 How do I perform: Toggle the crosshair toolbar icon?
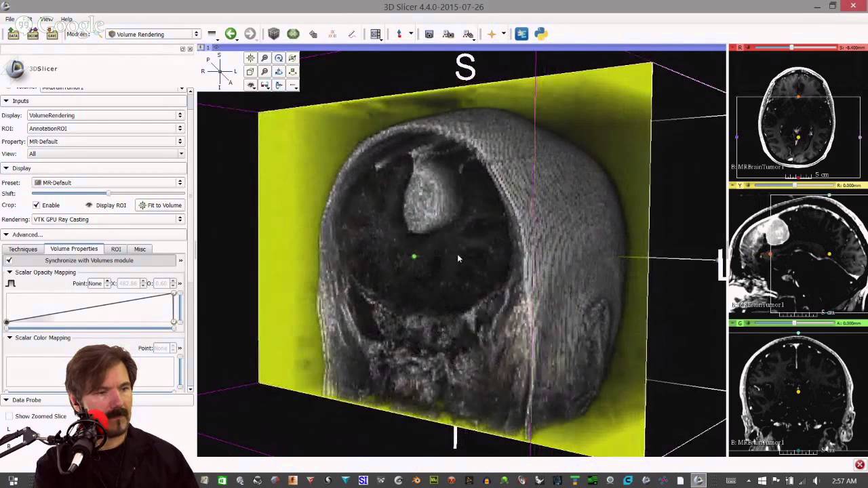pos(492,34)
